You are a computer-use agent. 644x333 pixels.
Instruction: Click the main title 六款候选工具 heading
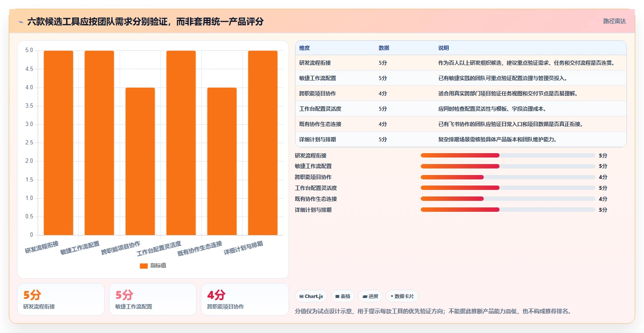point(145,21)
